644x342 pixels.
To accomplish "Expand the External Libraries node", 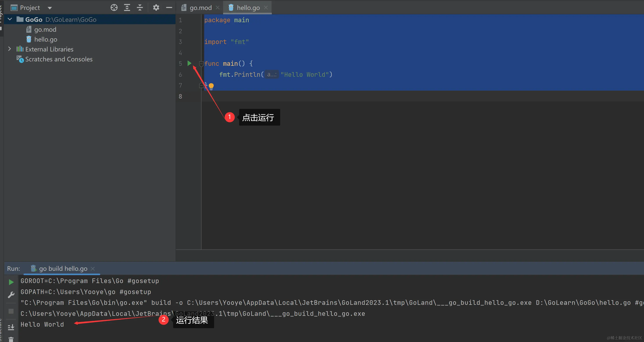I will pyautogui.click(x=9, y=49).
